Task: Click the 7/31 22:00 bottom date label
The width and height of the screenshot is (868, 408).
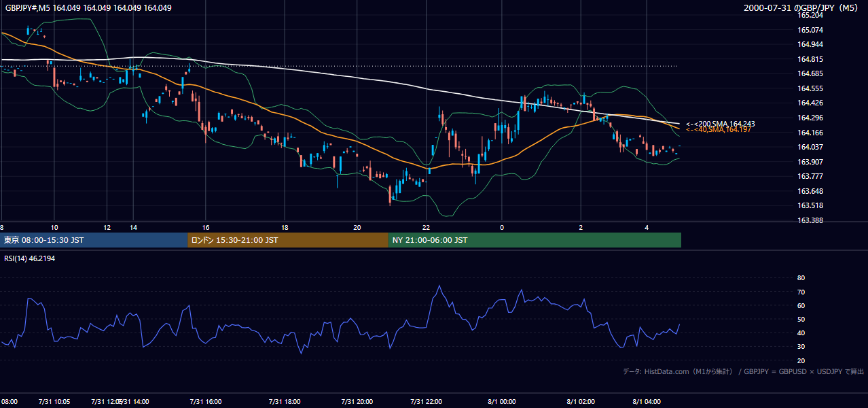Action: (427, 402)
